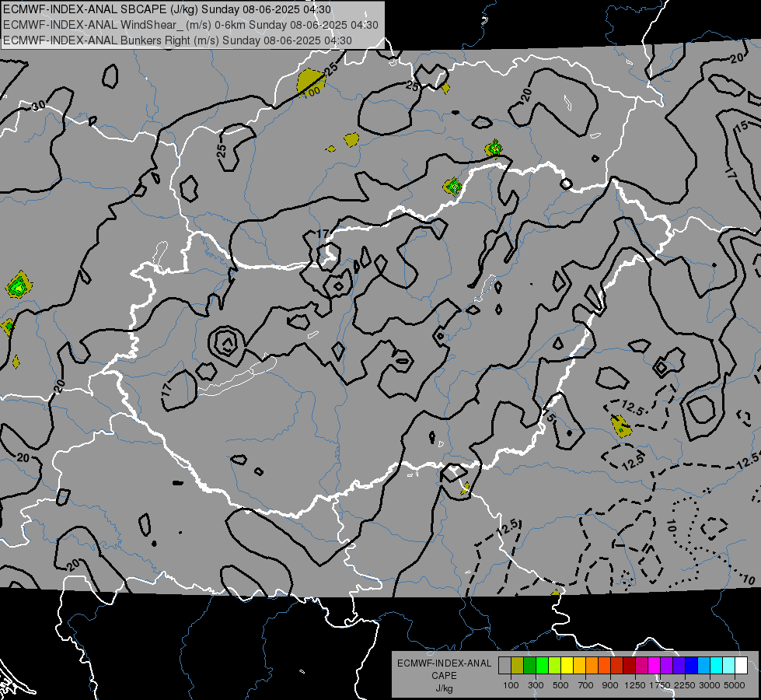This screenshot has width=761, height=700.
Task: Click the legend value 700
Action: (x=586, y=685)
